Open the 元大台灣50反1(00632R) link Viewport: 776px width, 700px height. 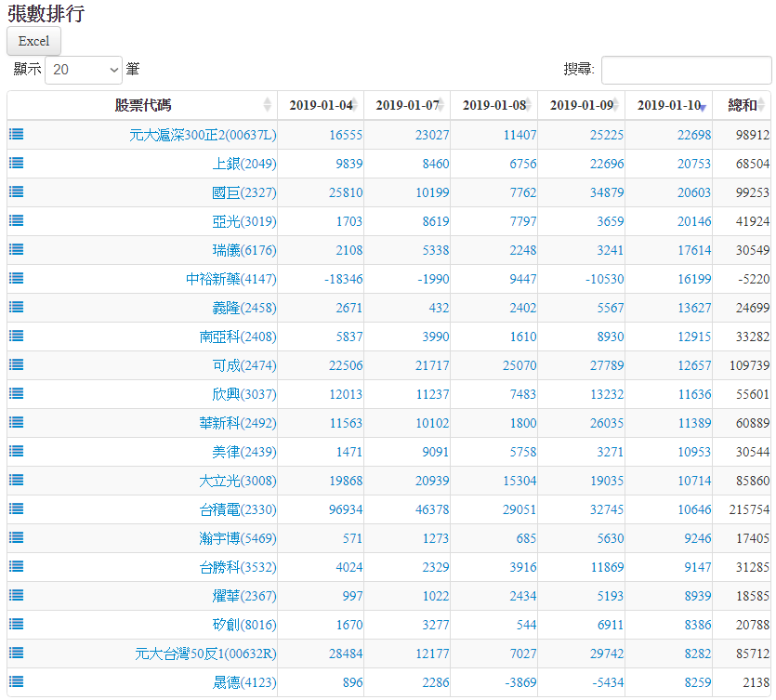[205, 654]
